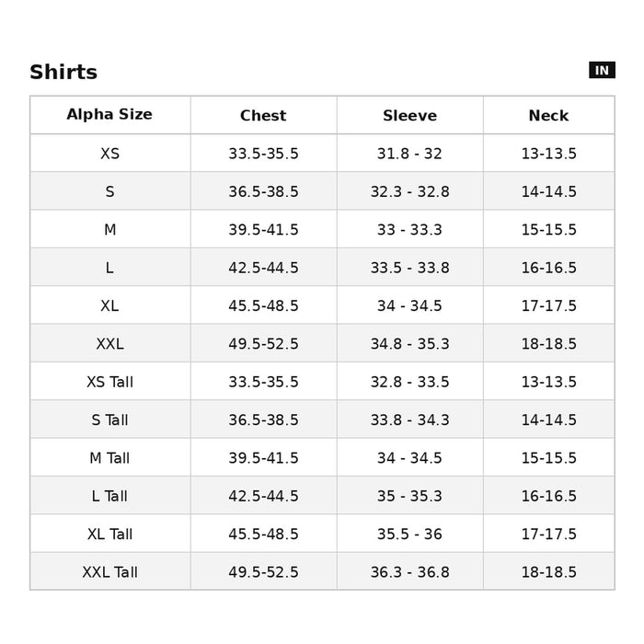Select the Neck column header
Image resolution: width=644 pixels, height=644 pixels.
pyautogui.click(x=548, y=115)
